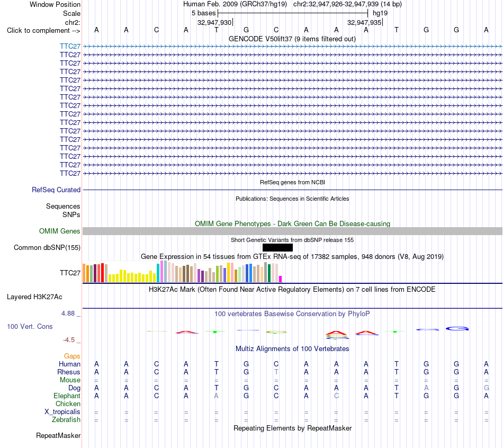Click the dark green bar in GTEx chart
The height and width of the screenshot is (448, 503).
click(269, 273)
